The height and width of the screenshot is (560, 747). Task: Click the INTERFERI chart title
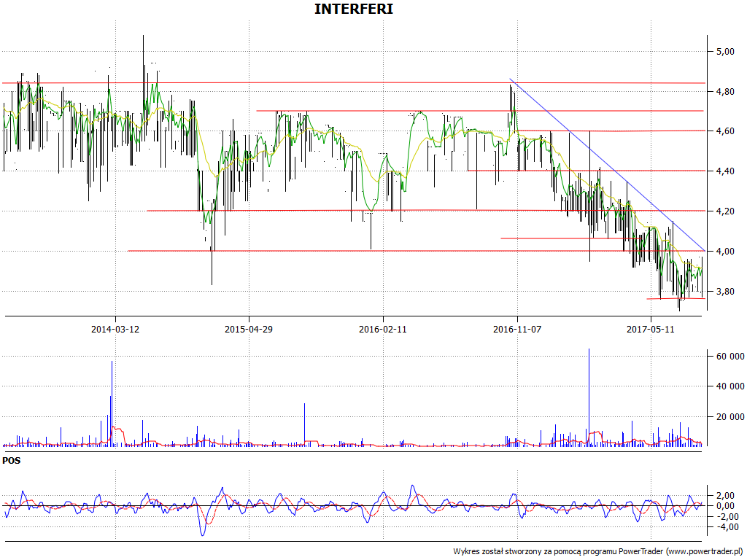coord(354,9)
